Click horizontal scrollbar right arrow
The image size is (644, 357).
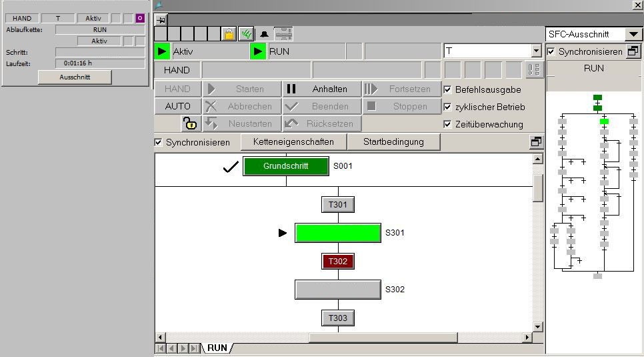(x=527, y=337)
